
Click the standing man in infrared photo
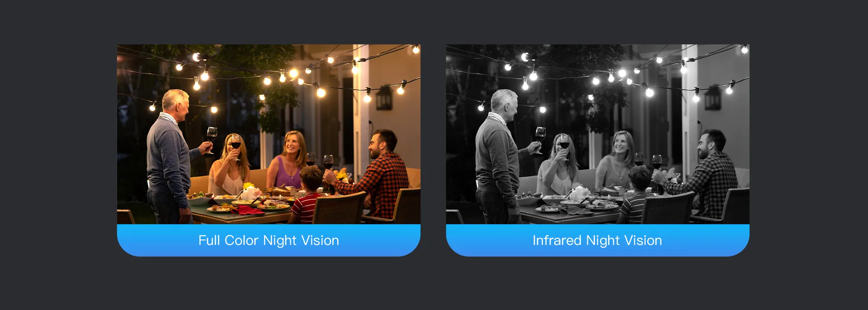(x=498, y=157)
